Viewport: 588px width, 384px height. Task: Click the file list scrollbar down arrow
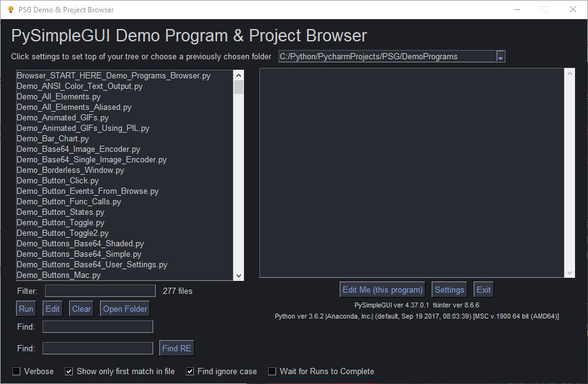238,275
